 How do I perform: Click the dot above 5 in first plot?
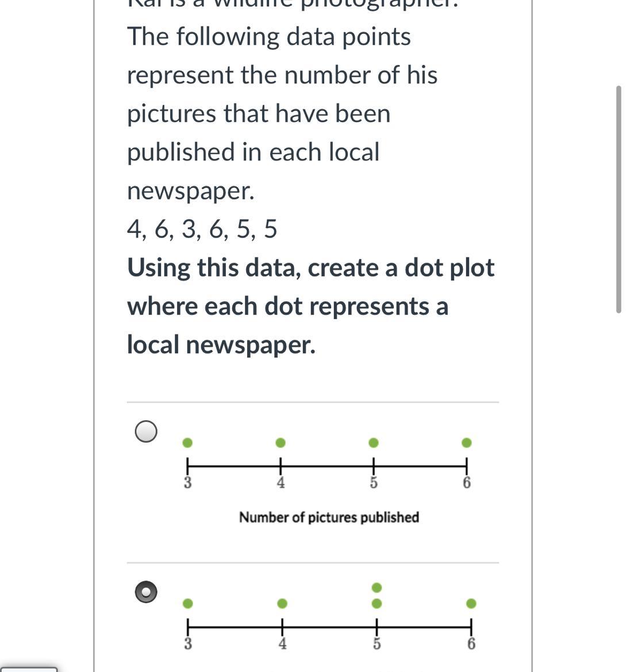click(374, 443)
